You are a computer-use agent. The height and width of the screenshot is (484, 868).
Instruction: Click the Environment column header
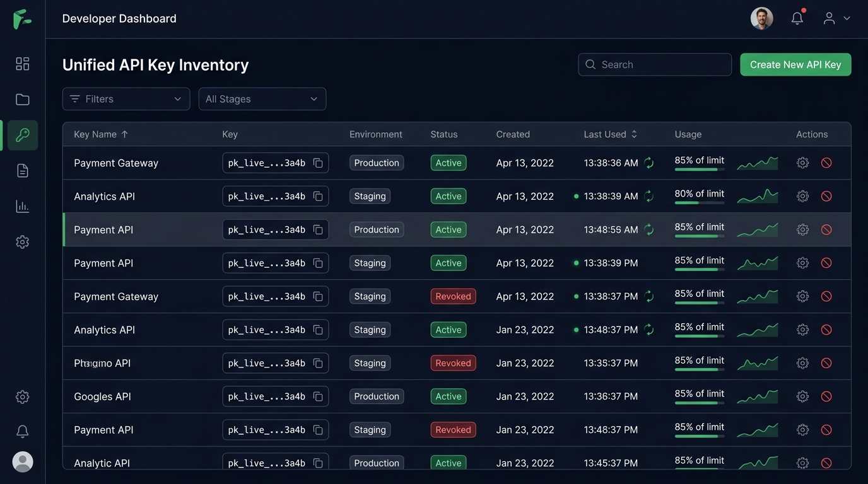pos(376,134)
